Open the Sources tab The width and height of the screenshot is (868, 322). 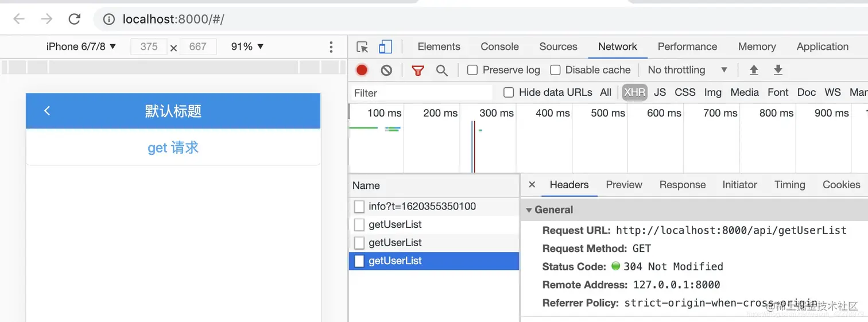click(558, 47)
